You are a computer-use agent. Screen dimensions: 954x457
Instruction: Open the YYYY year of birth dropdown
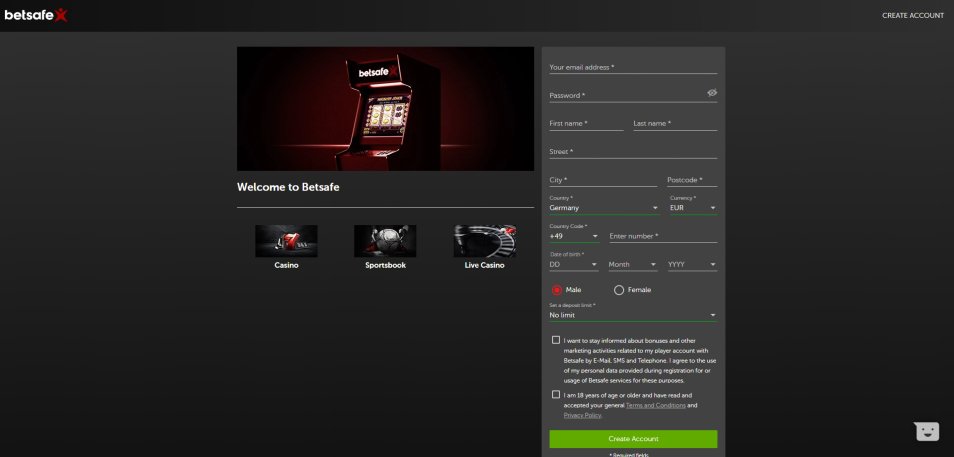692,265
